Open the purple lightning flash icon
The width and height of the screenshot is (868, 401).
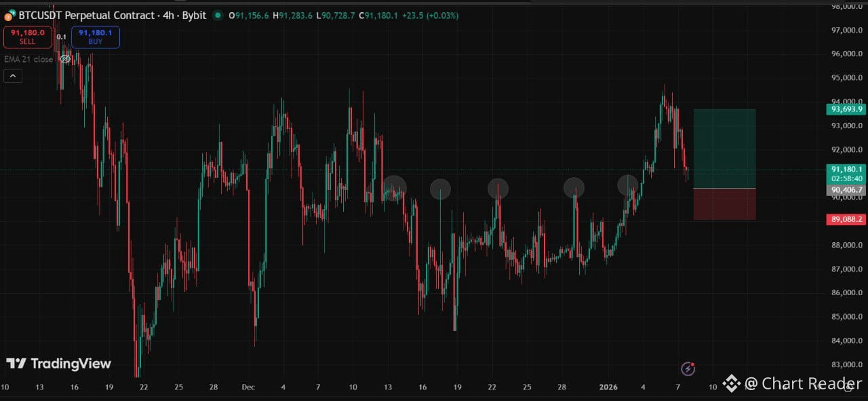[x=688, y=368]
